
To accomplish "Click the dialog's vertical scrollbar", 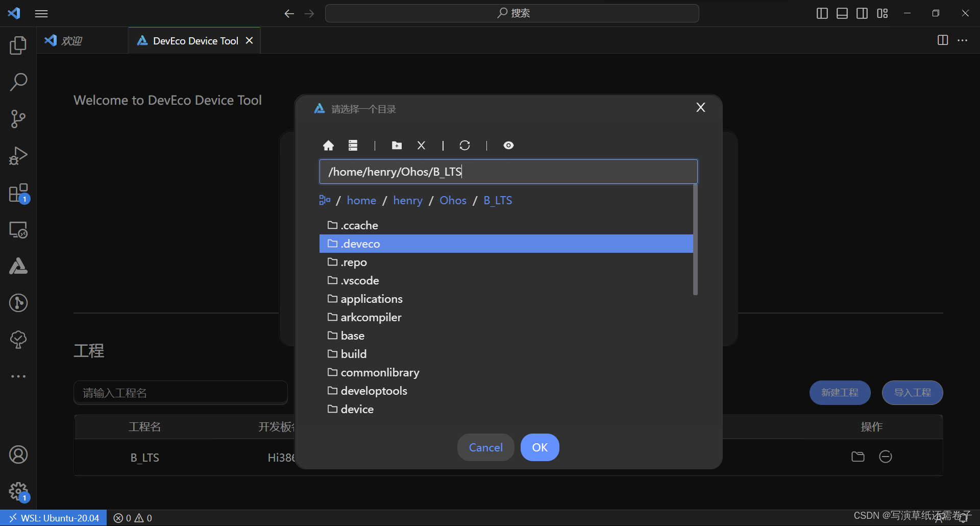I will (x=695, y=240).
